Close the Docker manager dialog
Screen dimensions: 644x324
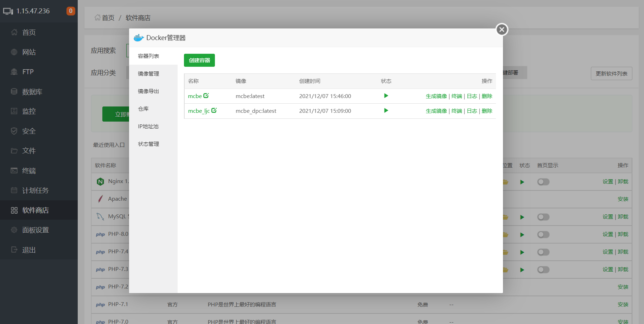[502, 30]
